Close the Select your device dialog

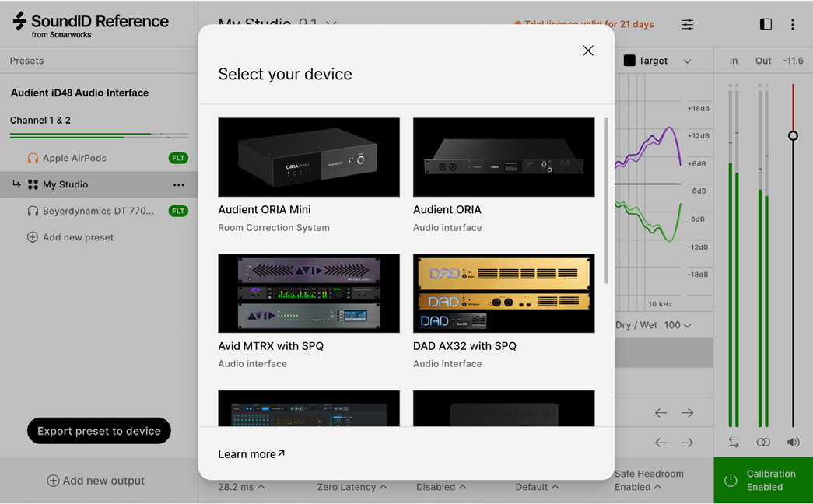tap(588, 51)
